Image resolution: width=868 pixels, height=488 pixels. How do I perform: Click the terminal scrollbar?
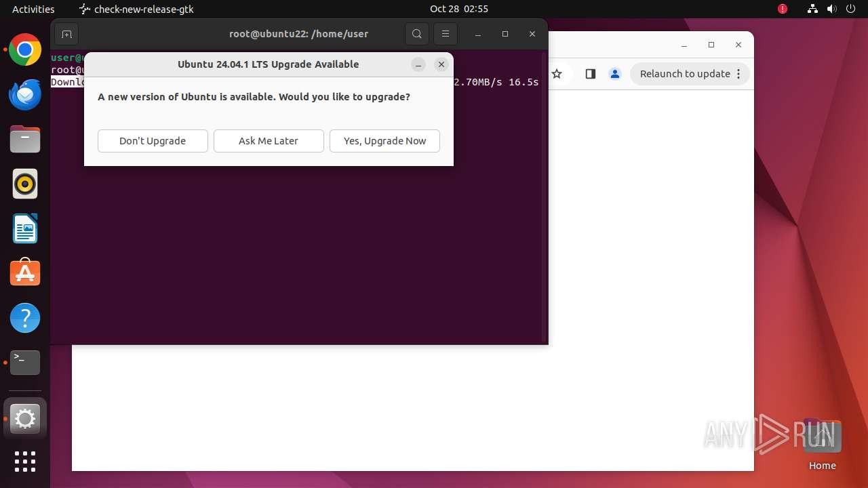pyautogui.click(x=544, y=197)
